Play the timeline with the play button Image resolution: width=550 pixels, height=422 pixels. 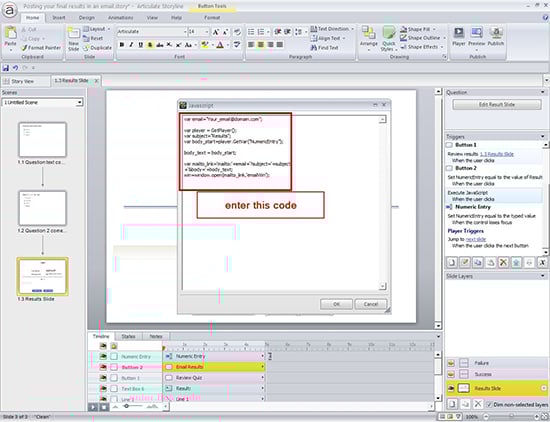(x=93, y=407)
